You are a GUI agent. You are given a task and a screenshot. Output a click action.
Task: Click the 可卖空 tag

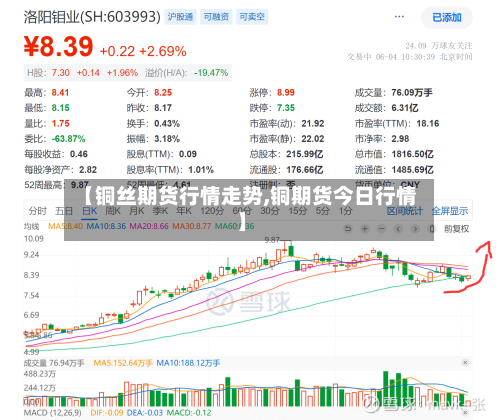pos(252,17)
